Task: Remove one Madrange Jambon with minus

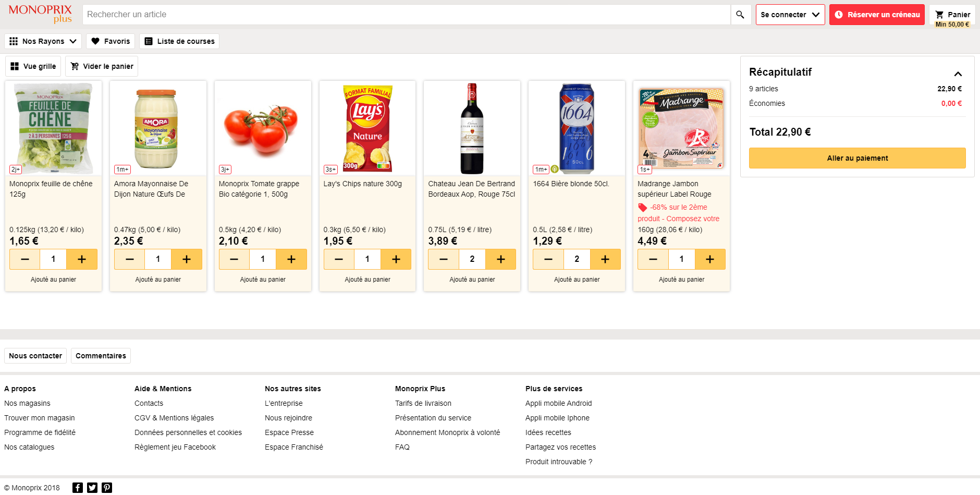Action: (x=653, y=259)
